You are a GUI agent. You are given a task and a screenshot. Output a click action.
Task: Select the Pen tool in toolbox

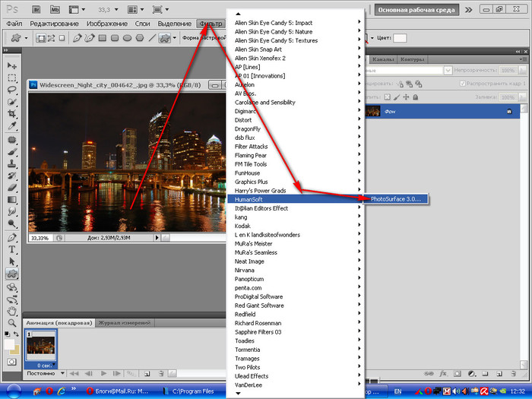click(x=12, y=237)
